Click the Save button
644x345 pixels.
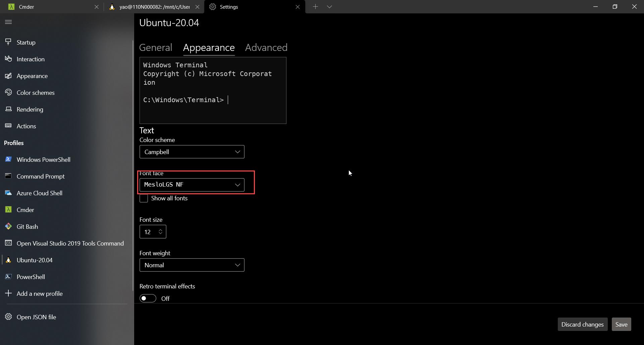621,324
